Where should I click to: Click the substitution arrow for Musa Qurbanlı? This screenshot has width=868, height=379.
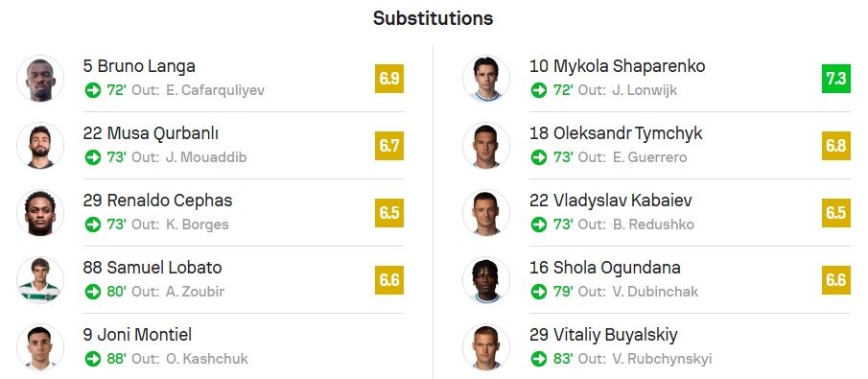tap(92, 157)
